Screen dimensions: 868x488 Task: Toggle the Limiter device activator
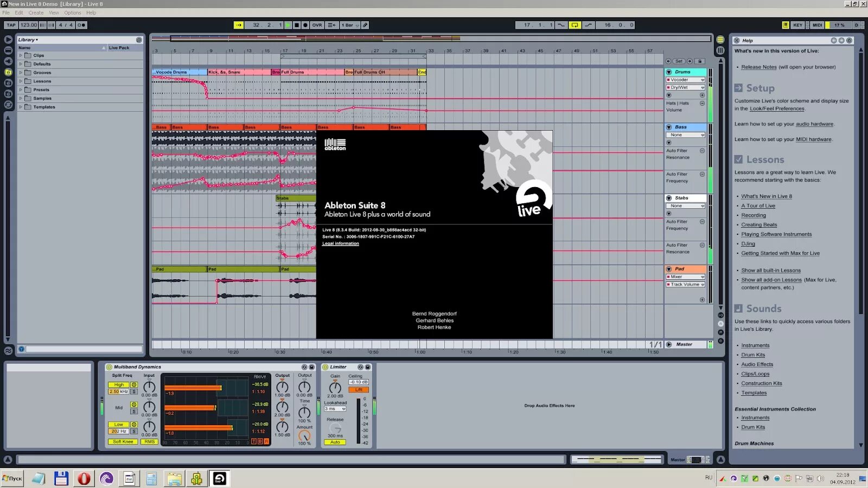[x=325, y=367]
